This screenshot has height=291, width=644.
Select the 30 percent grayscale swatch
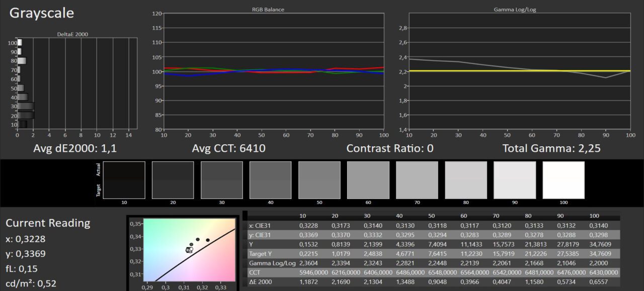[222, 180]
